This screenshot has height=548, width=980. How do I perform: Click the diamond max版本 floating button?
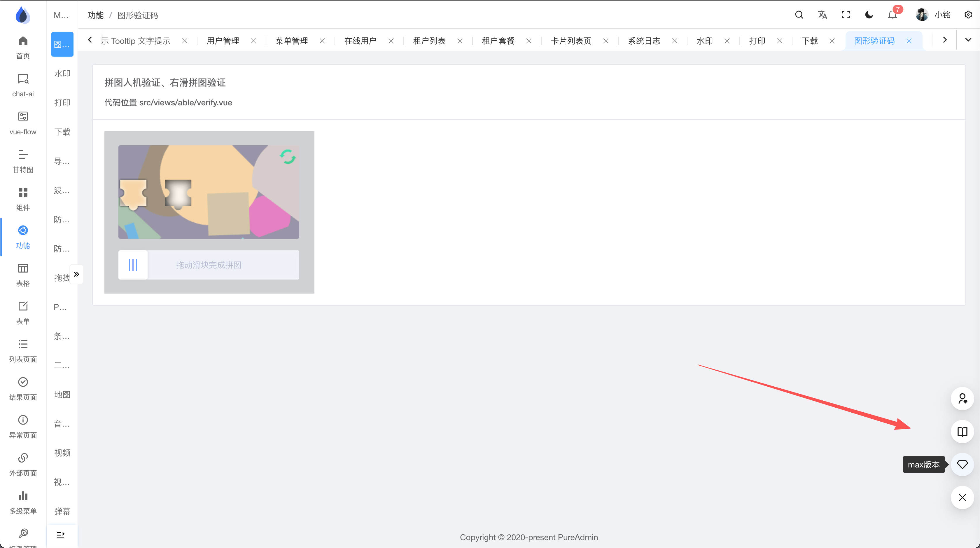962,464
